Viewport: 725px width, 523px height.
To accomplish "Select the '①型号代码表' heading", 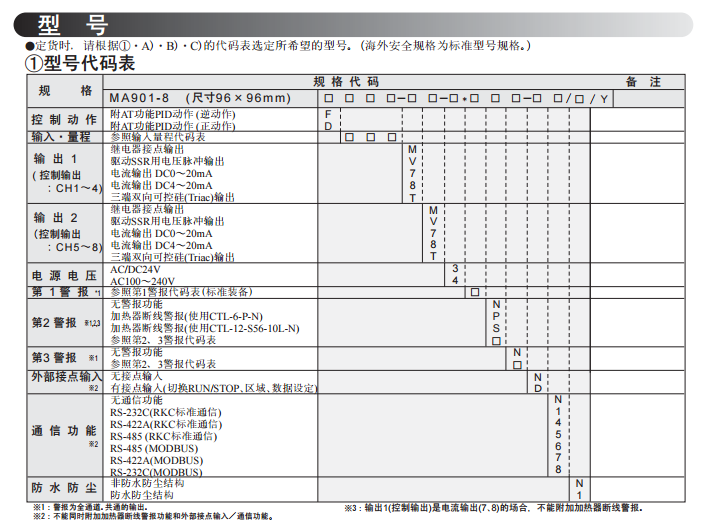I will tap(80, 63).
